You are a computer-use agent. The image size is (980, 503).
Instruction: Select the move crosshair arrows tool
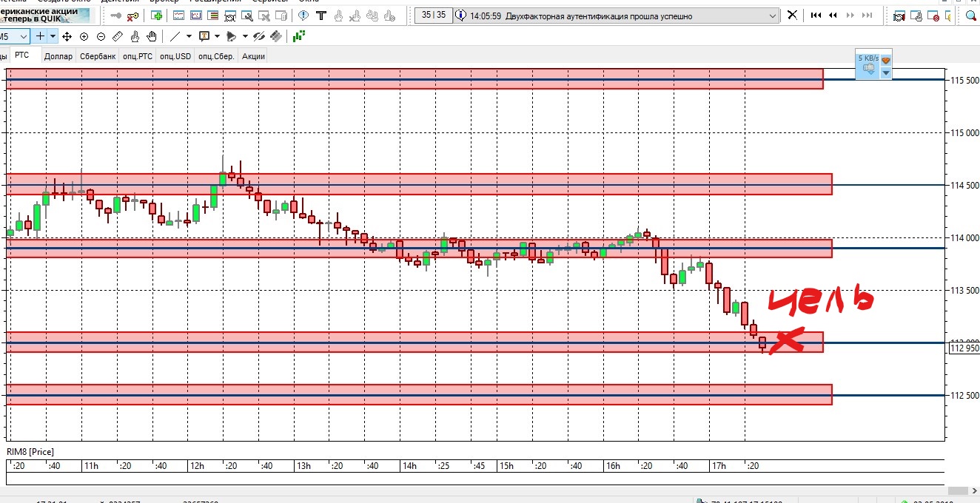67,36
